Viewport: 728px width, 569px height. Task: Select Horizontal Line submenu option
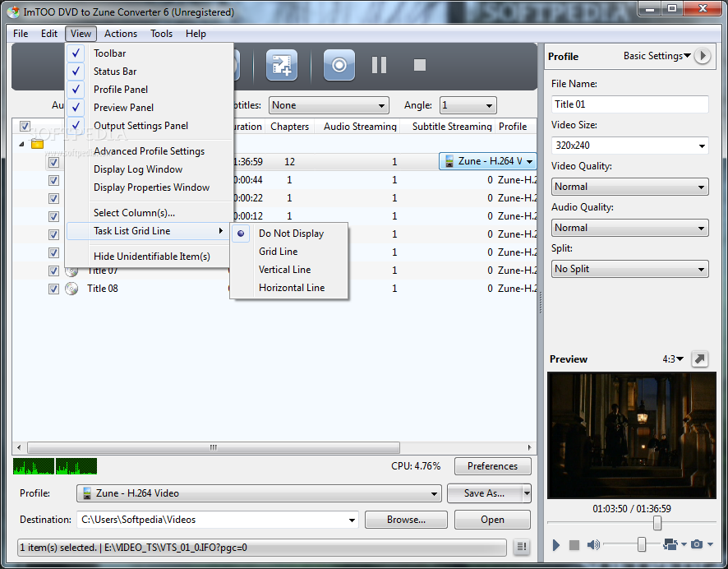[288, 288]
